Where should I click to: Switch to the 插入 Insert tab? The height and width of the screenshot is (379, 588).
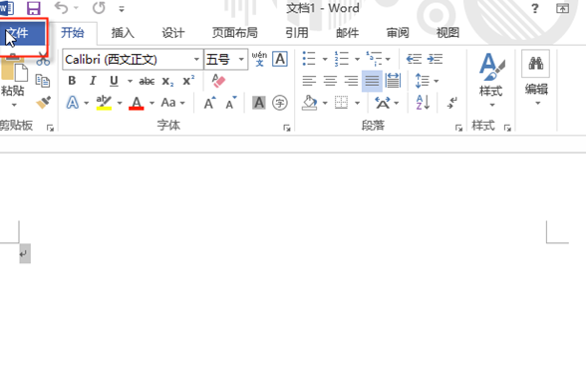[123, 33]
